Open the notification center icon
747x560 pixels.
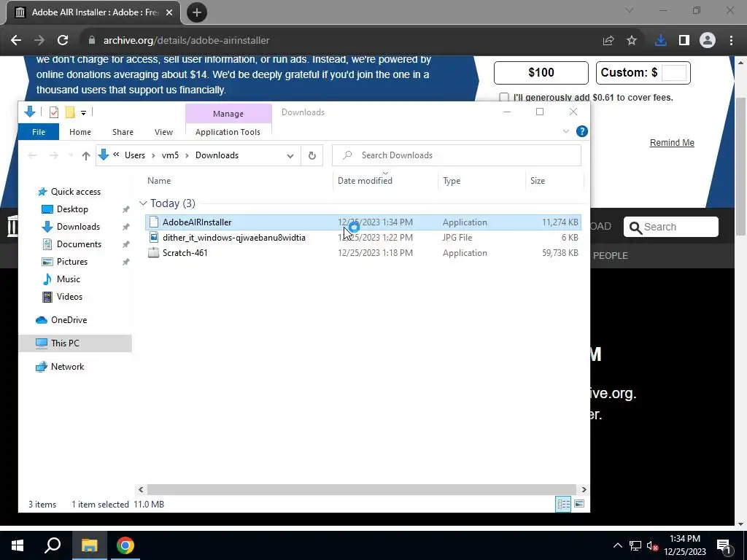pyautogui.click(x=724, y=545)
